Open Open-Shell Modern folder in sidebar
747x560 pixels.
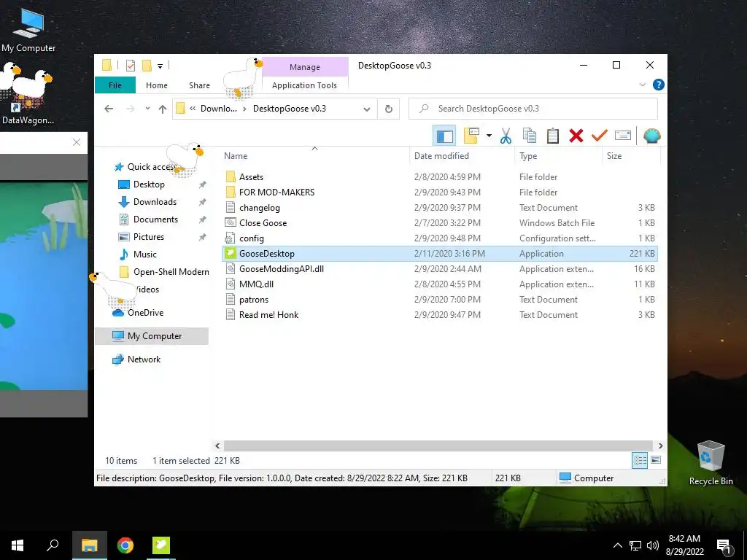[171, 272]
